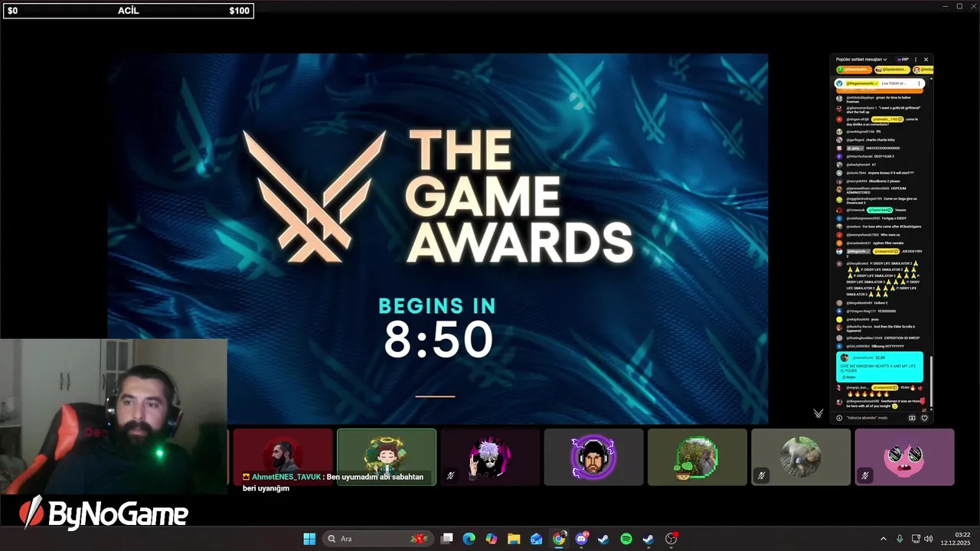Image resolution: width=980 pixels, height=551 pixels.
Task: Click the AhmetENES_TAVUK chat message overlay
Action: pos(333,482)
